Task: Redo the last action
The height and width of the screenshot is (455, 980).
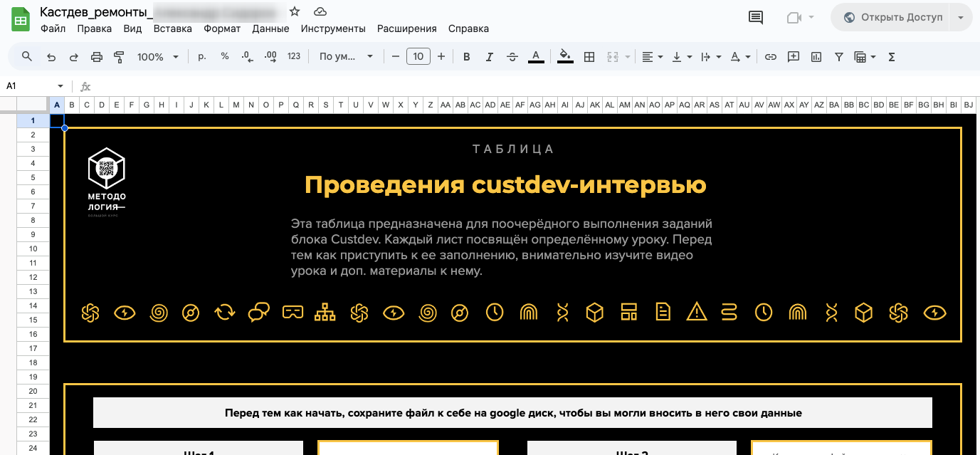Action: tap(73, 57)
